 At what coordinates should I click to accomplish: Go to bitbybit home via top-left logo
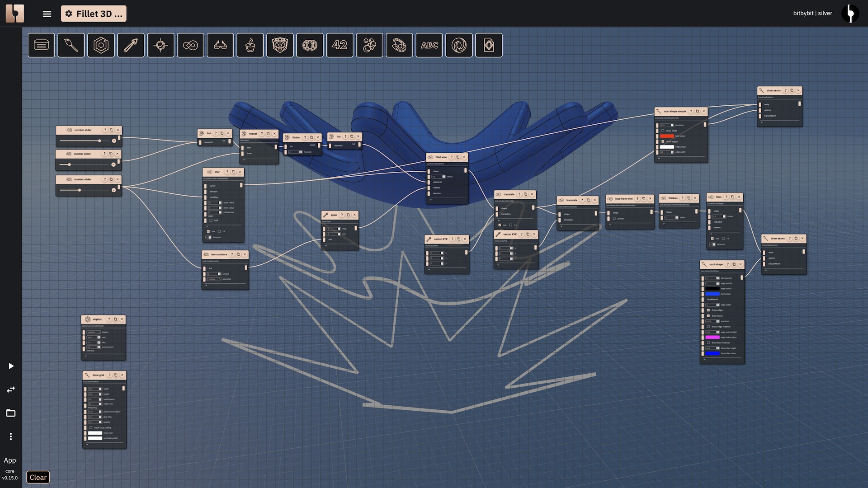click(x=15, y=13)
